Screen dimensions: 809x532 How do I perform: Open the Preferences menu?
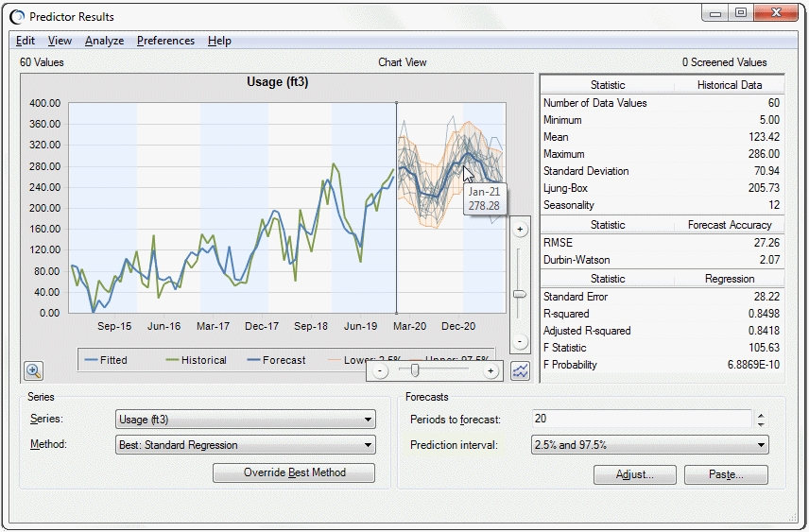pyautogui.click(x=165, y=41)
